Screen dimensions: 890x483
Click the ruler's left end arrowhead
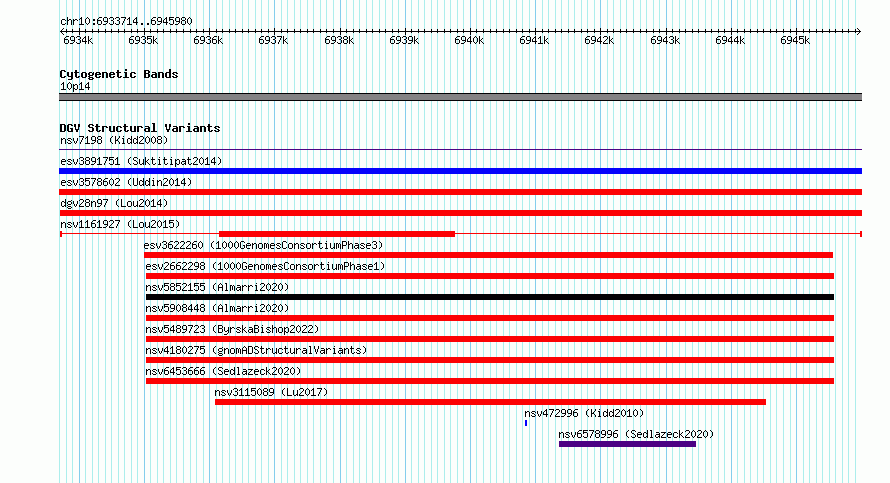pyautogui.click(x=62, y=31)
